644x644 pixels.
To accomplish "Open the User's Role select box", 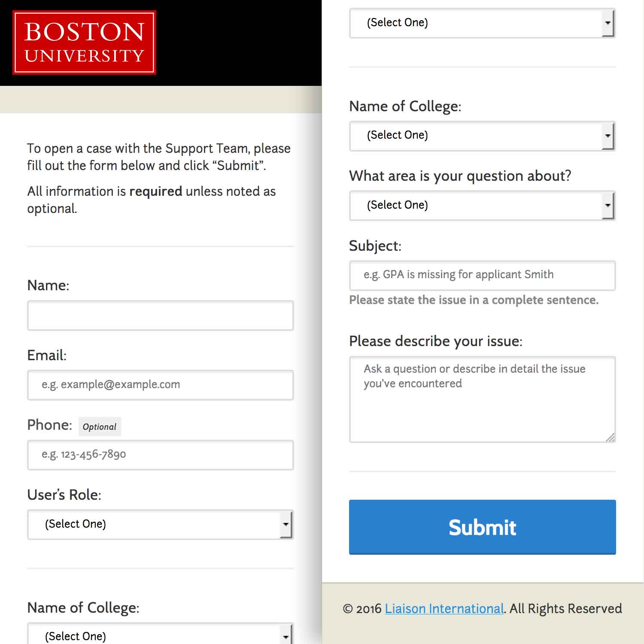I will pos(155,524).
